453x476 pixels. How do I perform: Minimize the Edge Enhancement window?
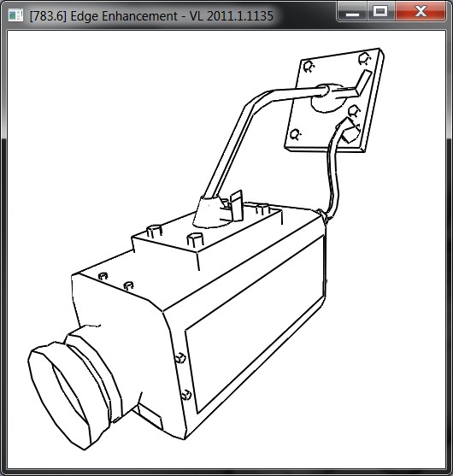click(x=352, y=12)
